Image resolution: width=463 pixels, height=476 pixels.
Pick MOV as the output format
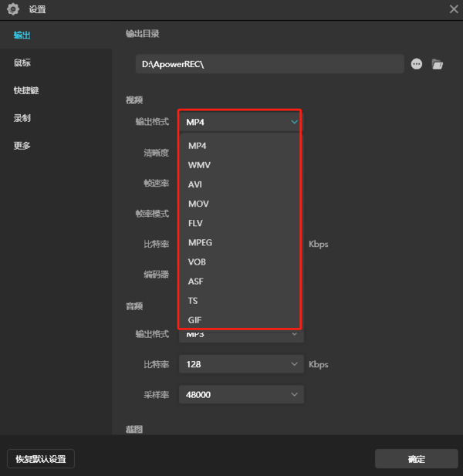198,204
